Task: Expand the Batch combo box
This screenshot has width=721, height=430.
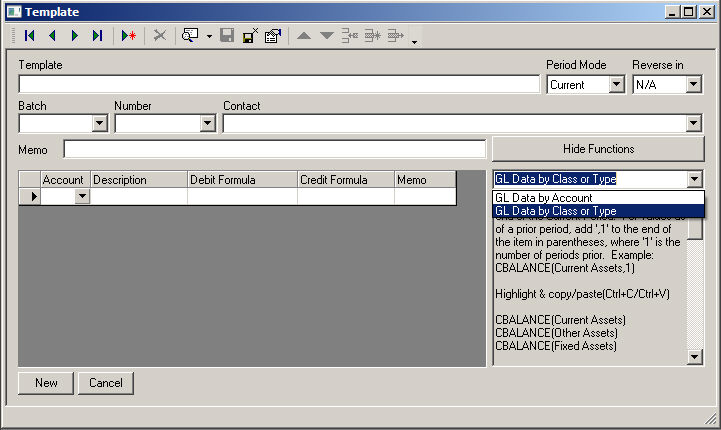Action: [99, 123]
